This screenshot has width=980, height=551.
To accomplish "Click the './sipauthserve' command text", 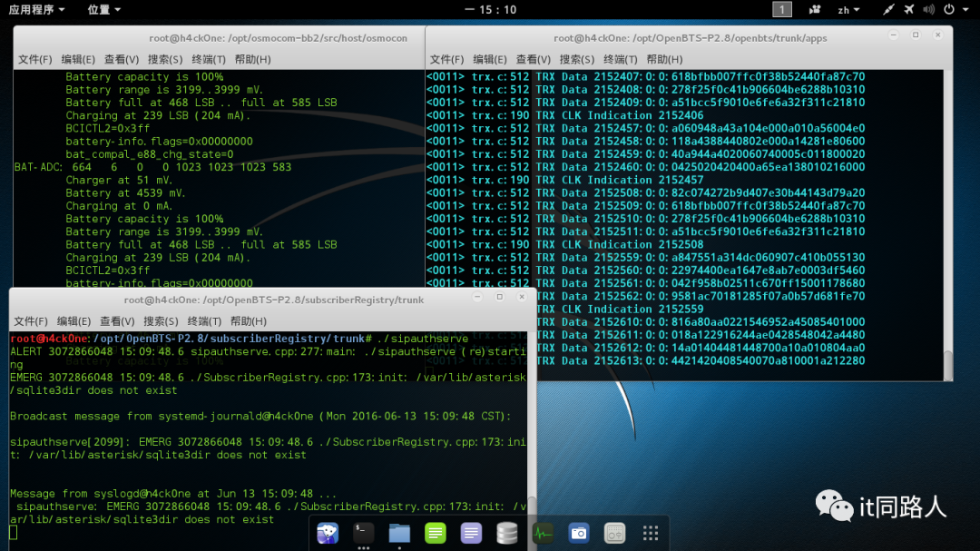I will [423, 339].
